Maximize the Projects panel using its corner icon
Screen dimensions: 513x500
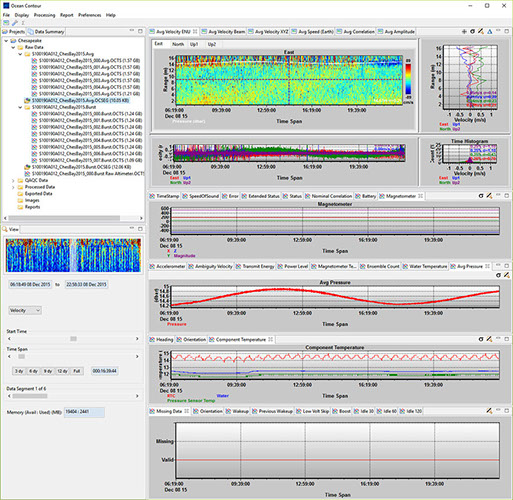[140, 31]
